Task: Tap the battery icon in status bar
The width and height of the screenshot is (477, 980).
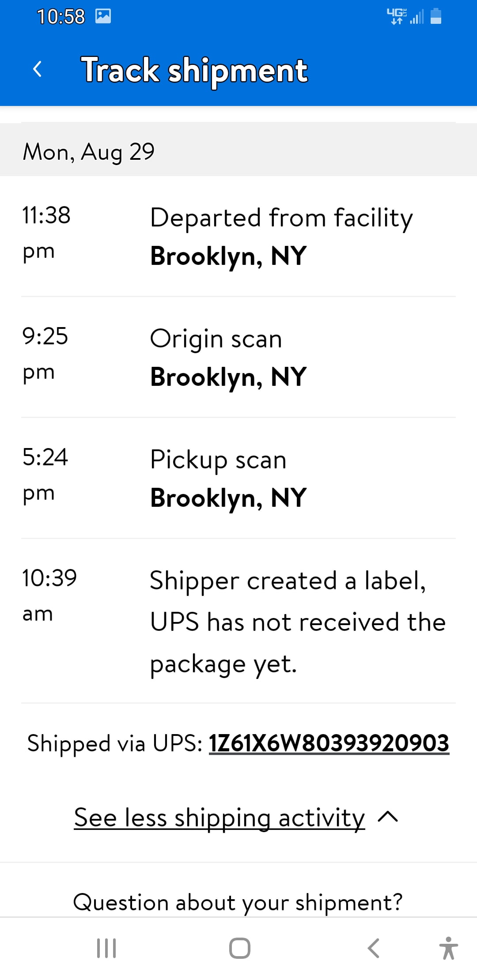Action: tap(436, 16)
